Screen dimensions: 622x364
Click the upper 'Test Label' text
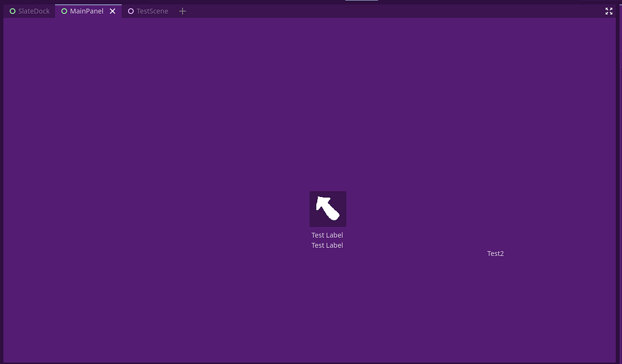328,235
